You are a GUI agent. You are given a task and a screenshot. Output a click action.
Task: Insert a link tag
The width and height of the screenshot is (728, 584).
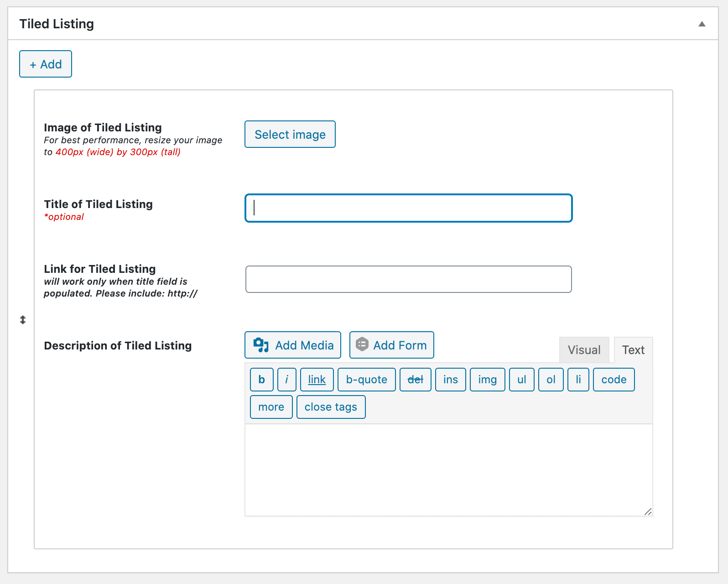[317, 380]
